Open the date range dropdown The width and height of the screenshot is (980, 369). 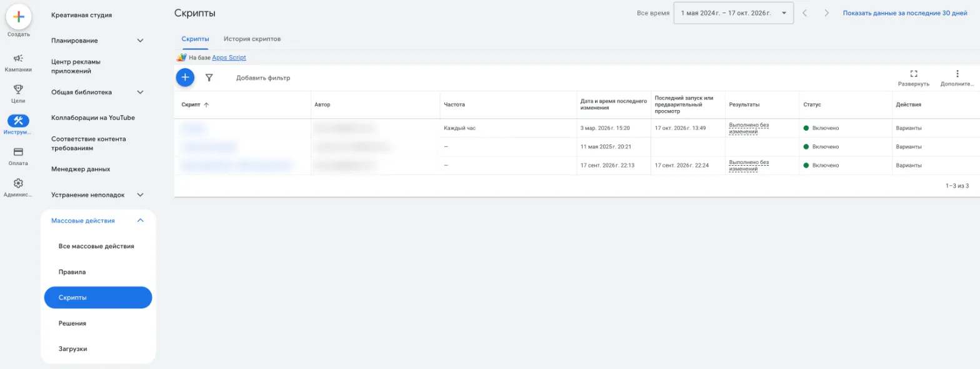(x=734, y=13)
